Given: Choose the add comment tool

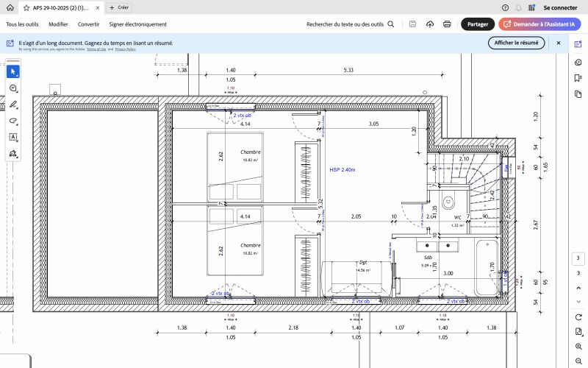Looking at the screenshot, I should (x=13, y=88).
